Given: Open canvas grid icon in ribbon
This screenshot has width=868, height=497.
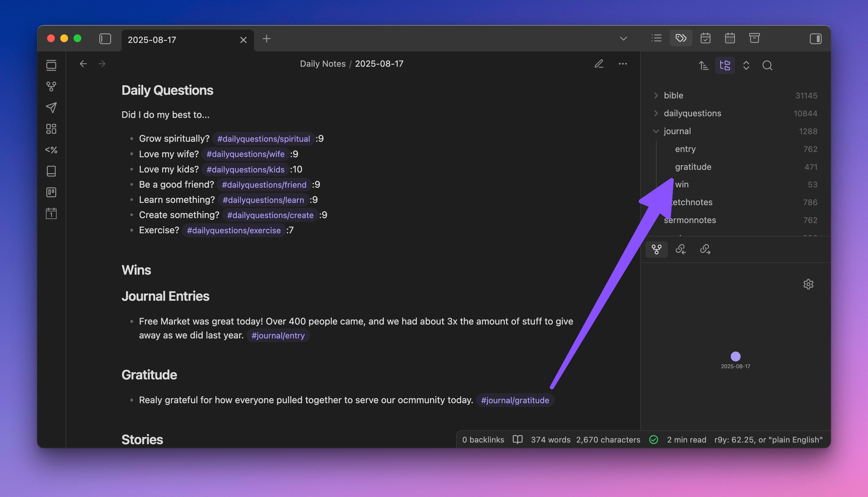Looking at the screenshot, I should tap(51, 129).
